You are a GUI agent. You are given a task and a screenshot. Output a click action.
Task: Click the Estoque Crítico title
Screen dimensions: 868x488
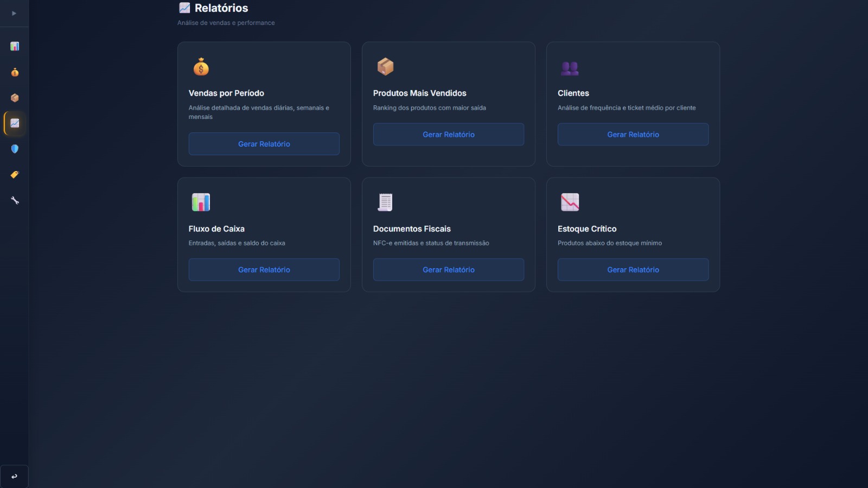pyautogui.click(x=587, y=229)
